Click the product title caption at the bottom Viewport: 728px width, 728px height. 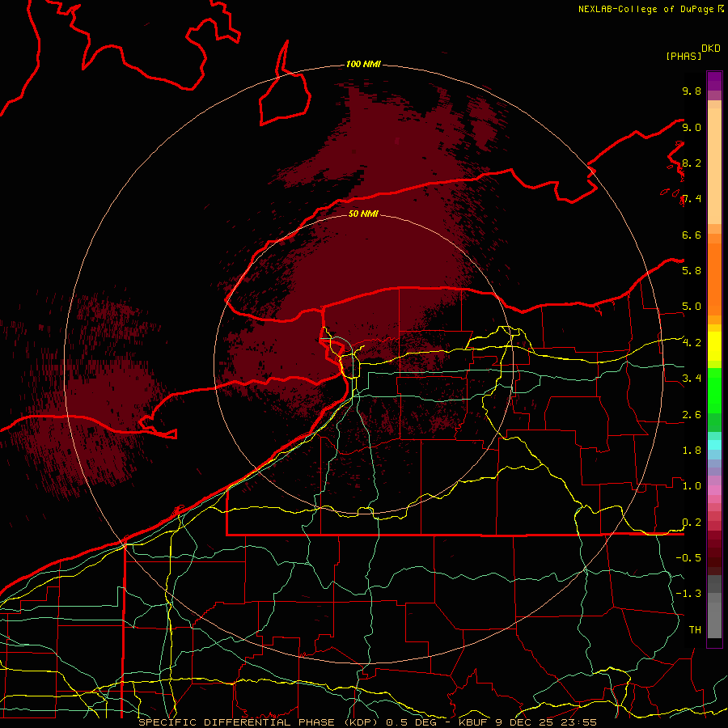click(367, 722)
